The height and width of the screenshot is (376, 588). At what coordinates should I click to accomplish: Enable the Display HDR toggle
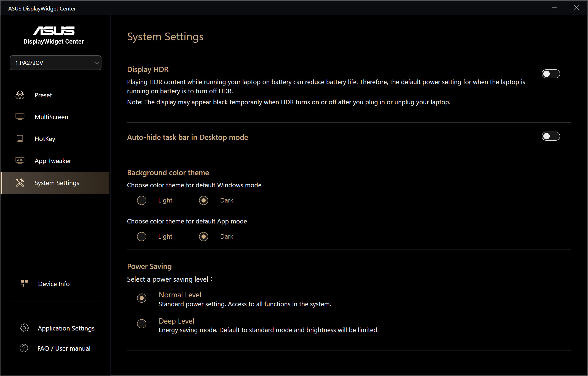551,74
